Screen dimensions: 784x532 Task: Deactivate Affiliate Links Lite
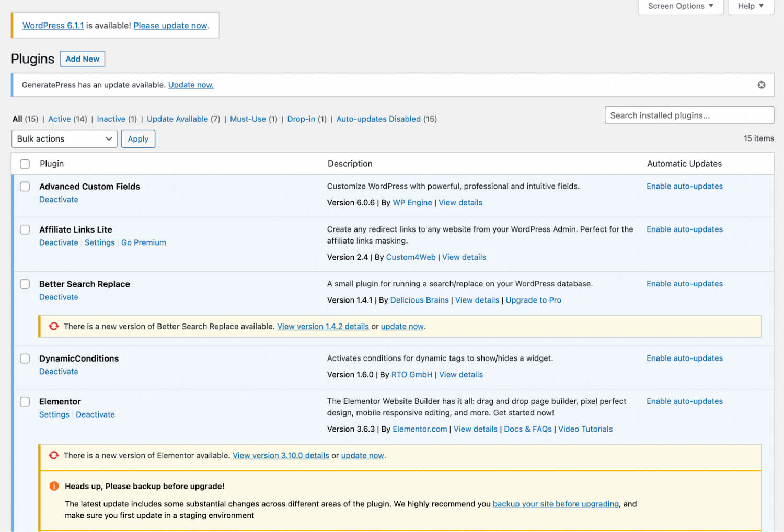(x=59, y=242)
